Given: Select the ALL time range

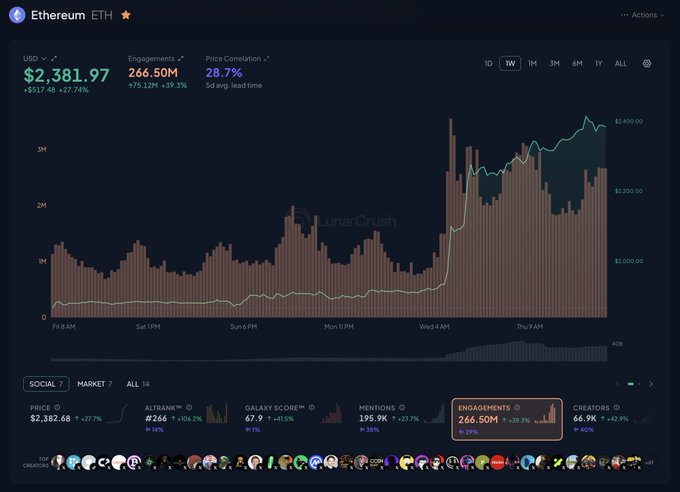Looking at the screenshot, I should [621, 63].
